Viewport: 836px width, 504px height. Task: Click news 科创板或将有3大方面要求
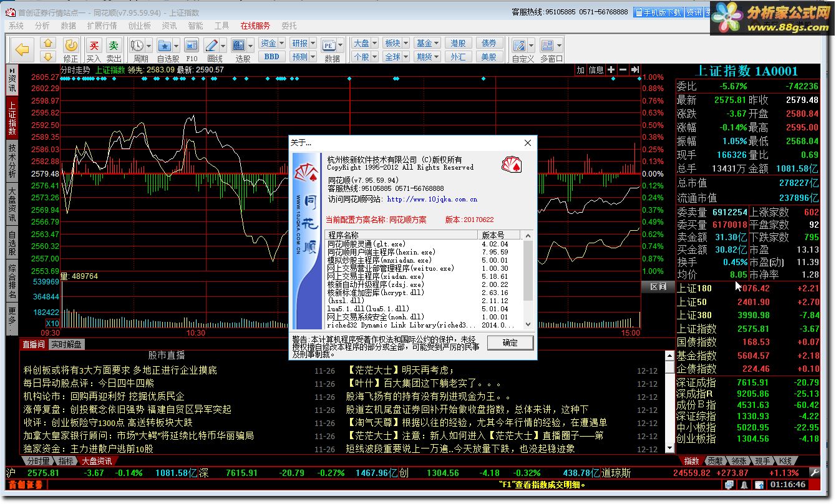coord(120,370)
